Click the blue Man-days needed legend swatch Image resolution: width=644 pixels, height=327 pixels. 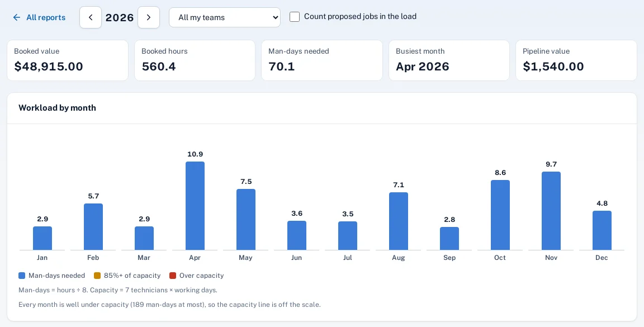tap(22, 276)
